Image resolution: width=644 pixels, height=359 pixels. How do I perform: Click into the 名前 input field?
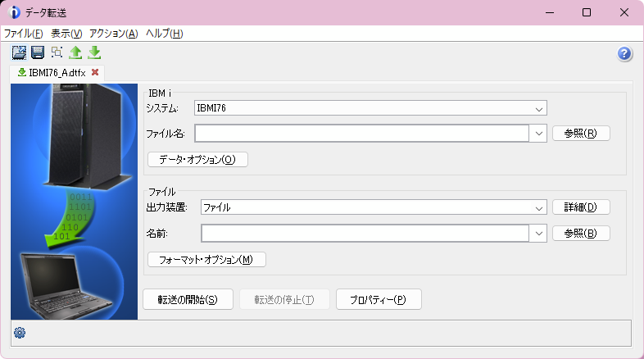pos(365,234)
